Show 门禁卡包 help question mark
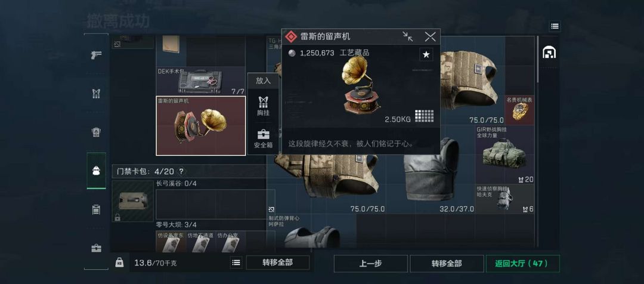Screen dimensions: 644x284 pos(181,171)
